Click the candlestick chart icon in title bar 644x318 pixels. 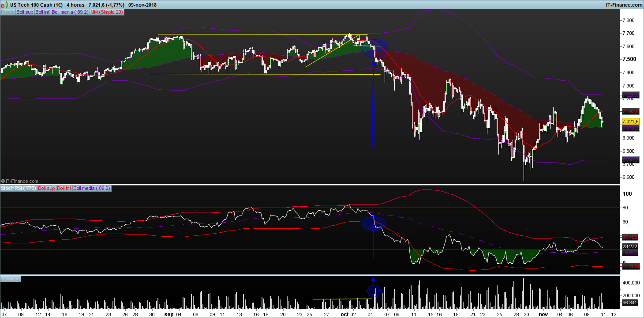(x=4, y=4)
